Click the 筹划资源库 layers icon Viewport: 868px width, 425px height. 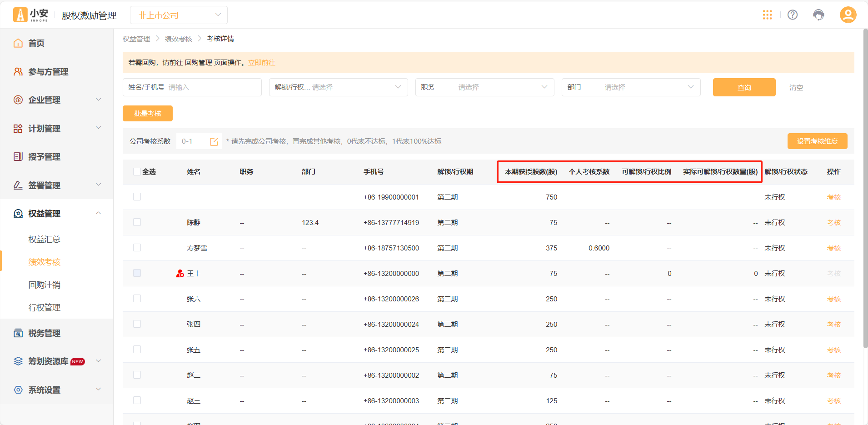(x=18, y=361)
